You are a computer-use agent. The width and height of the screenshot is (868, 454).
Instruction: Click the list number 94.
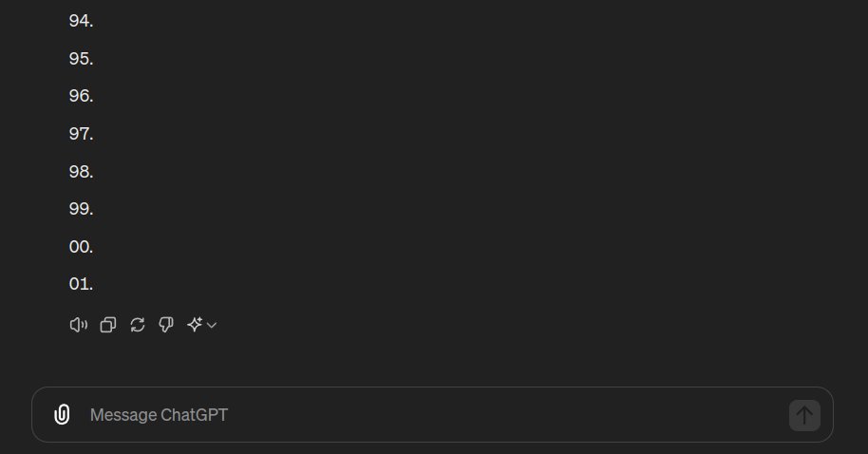tap(81, 21)
